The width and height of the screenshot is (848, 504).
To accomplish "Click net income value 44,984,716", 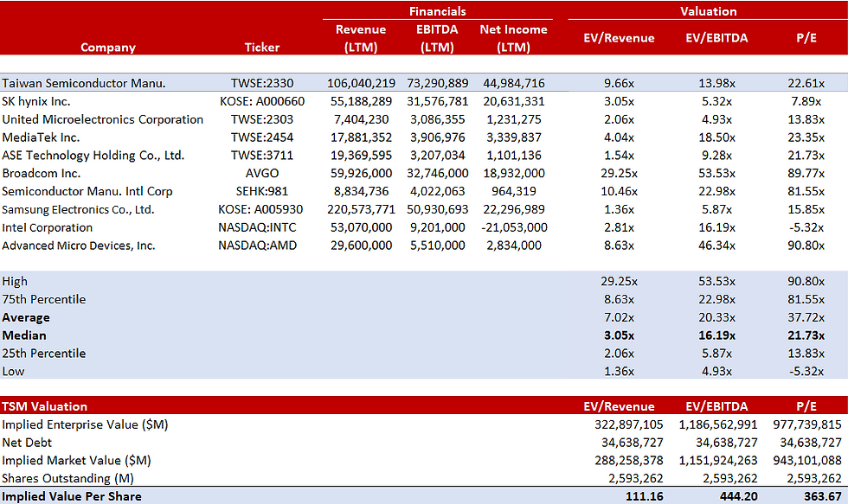I will [513, 83].
